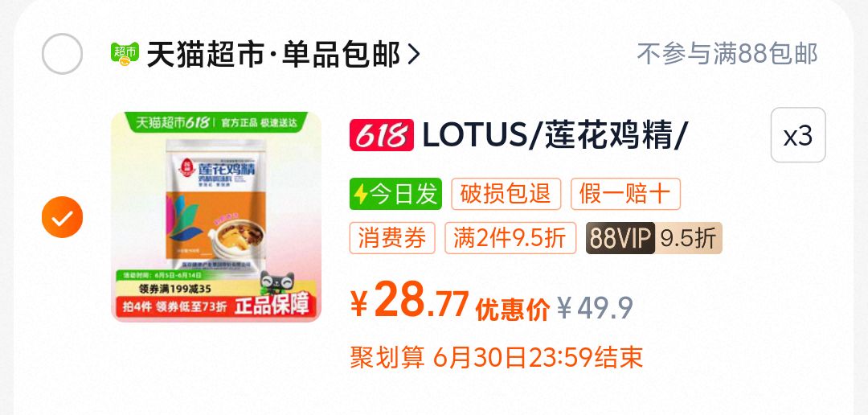Screen dimensions: 868x415
Task: Tap the 破损包退 service tag
Action: [506, 194]
